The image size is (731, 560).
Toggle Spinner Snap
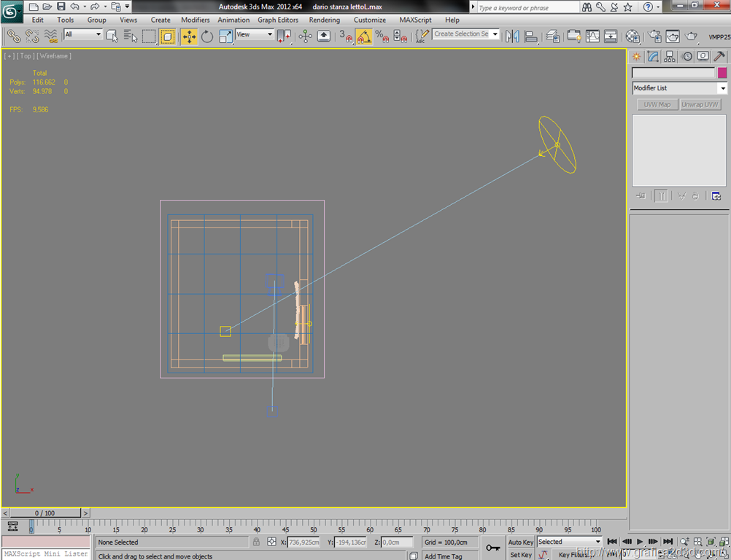click(400, 36)
